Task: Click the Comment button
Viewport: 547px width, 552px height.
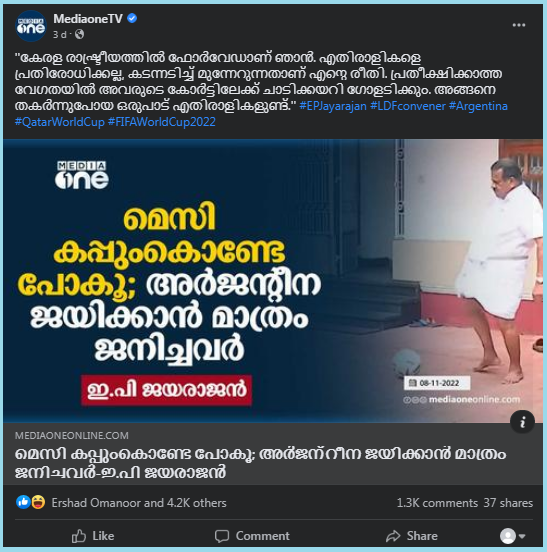Action: click(252, 536)
